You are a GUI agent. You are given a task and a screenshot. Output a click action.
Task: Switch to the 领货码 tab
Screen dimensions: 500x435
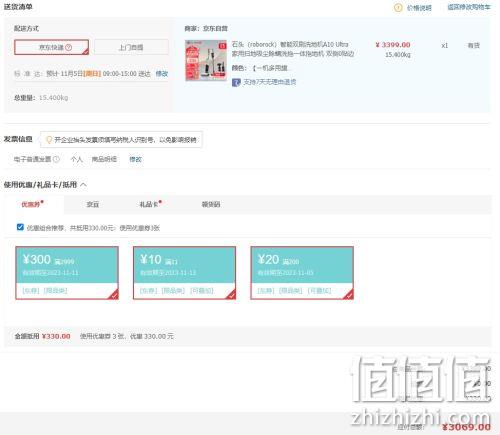[211, 204]
